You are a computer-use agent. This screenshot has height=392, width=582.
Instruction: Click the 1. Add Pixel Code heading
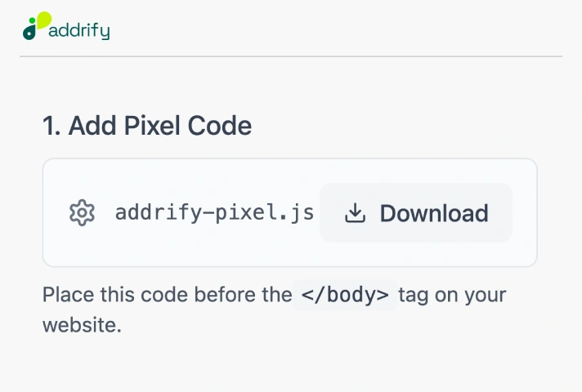(x=147, y=125)
